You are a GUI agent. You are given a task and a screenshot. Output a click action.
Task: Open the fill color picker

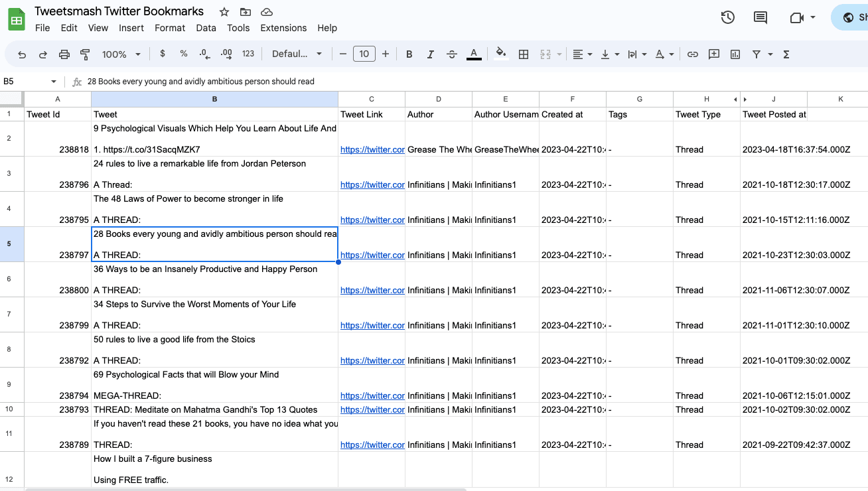[502, 54]
